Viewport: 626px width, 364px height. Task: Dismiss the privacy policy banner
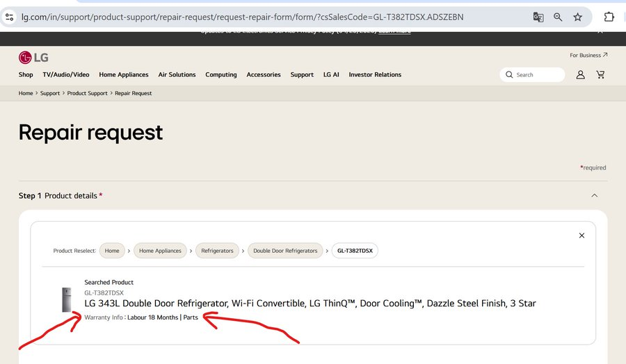tap(600, 31)
